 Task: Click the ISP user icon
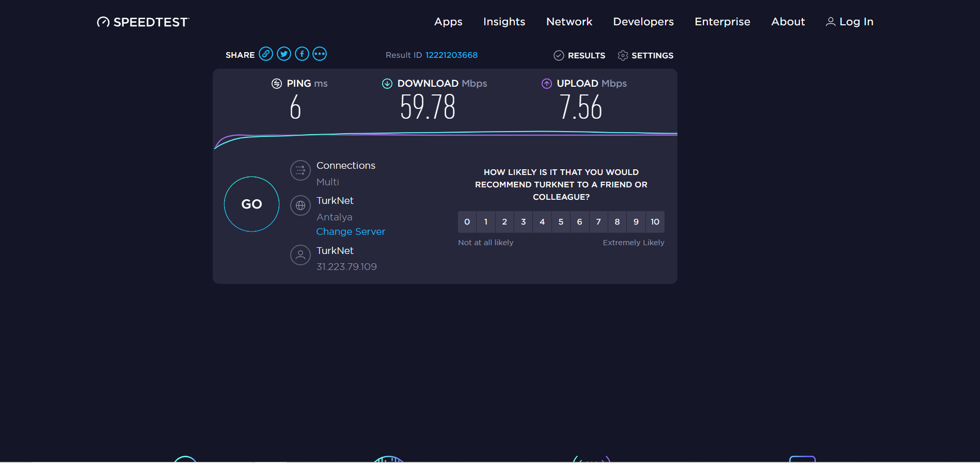301,255
